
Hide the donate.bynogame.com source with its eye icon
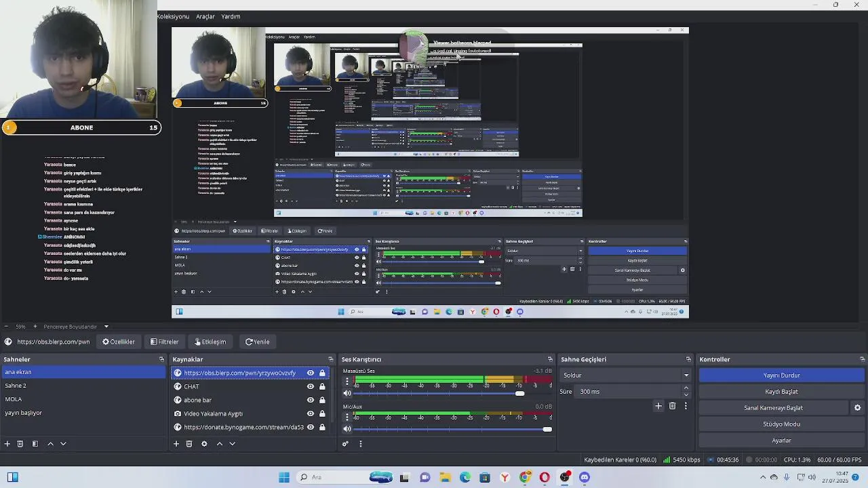coord(311,427)
